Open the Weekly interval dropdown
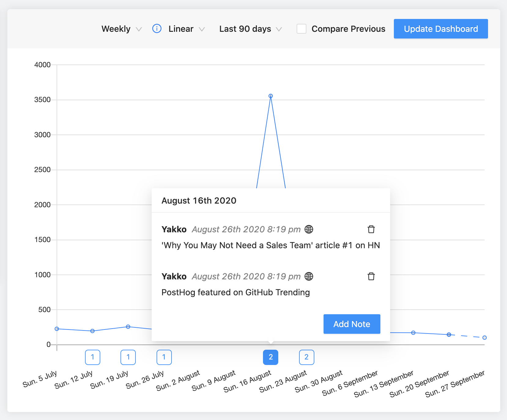Viewport: 507px width, 420px height. (x=121, y=29)
